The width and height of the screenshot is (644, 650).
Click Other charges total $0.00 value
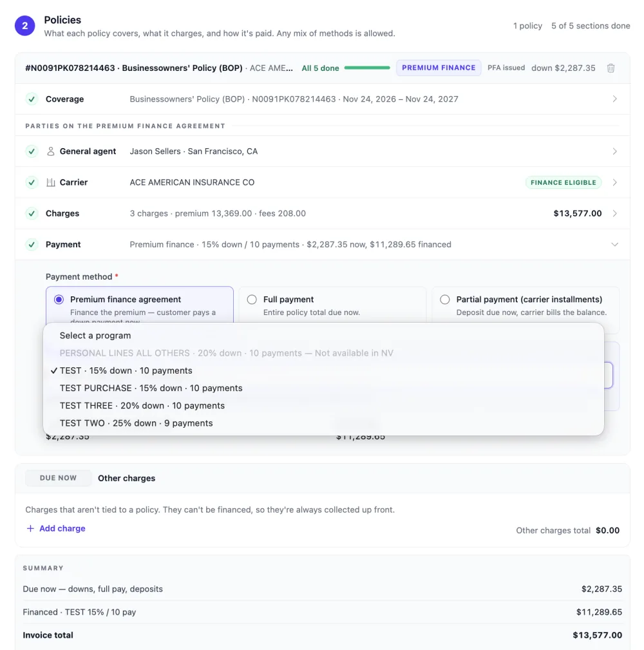pyautogui.click(x=607, y=531)
